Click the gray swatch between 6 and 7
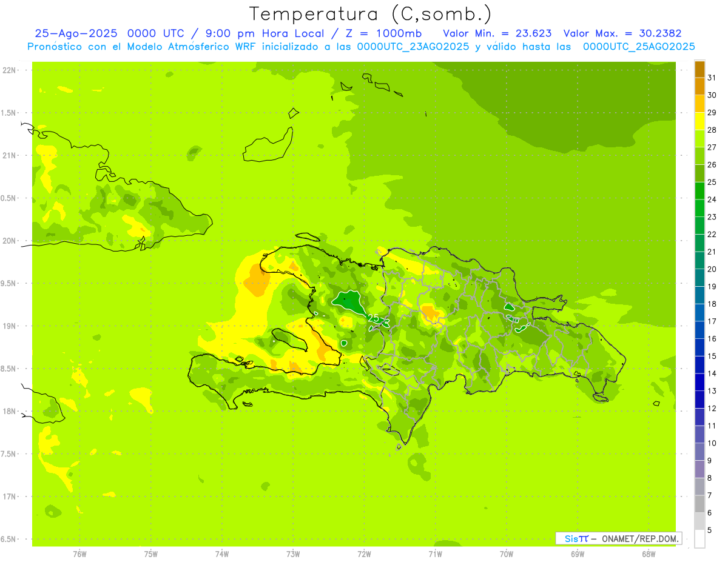 tap(699, 504)
